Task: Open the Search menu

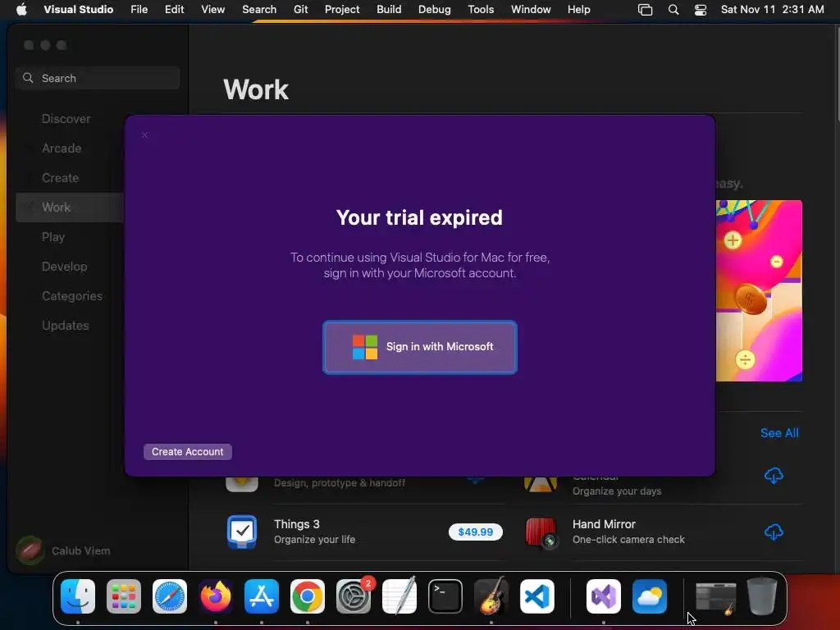Action: (x=259, y=9)
